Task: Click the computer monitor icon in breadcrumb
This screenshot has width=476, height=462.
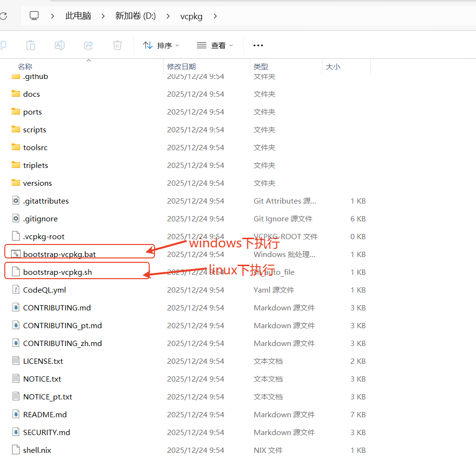Action: pyautogui.click(x=34, y=15)
